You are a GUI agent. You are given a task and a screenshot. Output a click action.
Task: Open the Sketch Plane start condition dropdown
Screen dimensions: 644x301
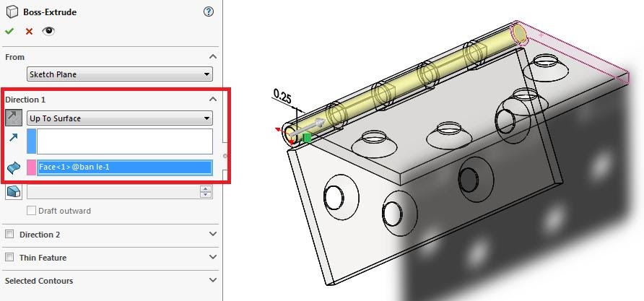(120, 74)
